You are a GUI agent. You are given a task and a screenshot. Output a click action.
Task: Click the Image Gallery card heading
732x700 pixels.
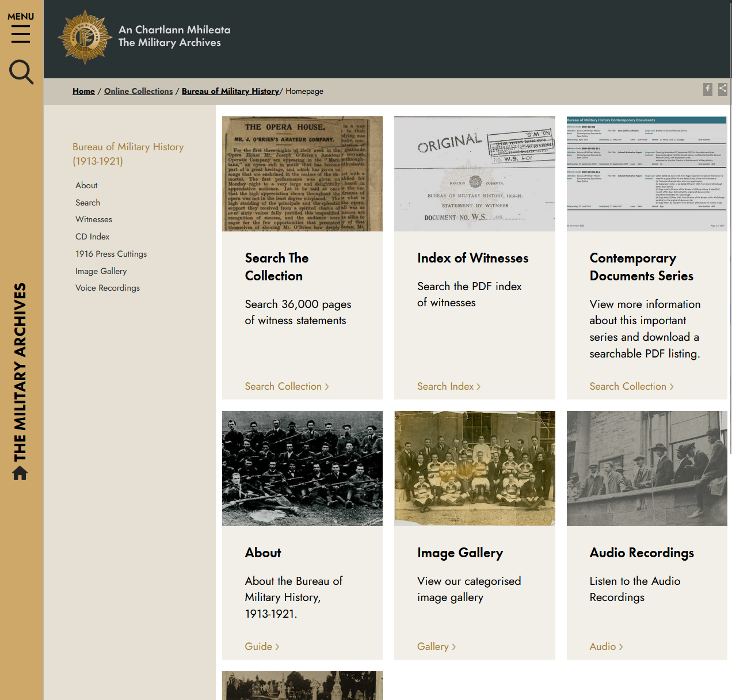460,553
